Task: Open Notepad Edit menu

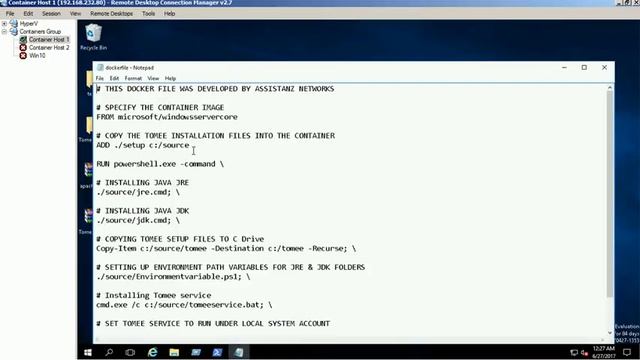Action: [114, 78]
